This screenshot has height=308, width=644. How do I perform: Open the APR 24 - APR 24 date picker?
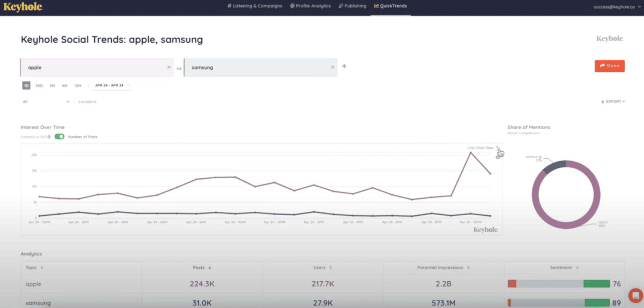click(x=112, y=85)
